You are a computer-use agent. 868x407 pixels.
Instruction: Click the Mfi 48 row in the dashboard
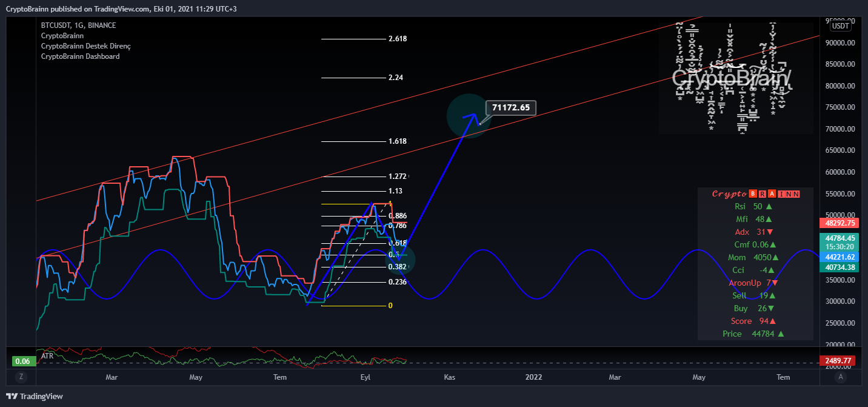(755, 219)
